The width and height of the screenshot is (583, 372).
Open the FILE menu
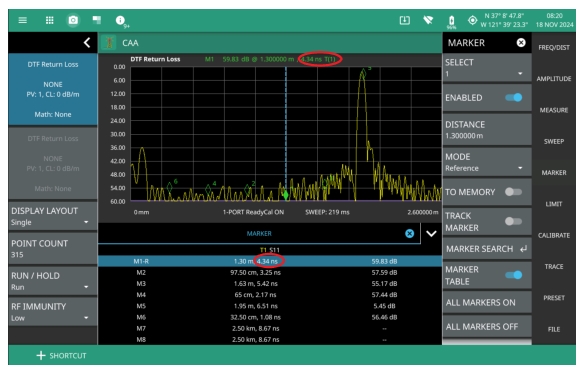pos(554,329)
